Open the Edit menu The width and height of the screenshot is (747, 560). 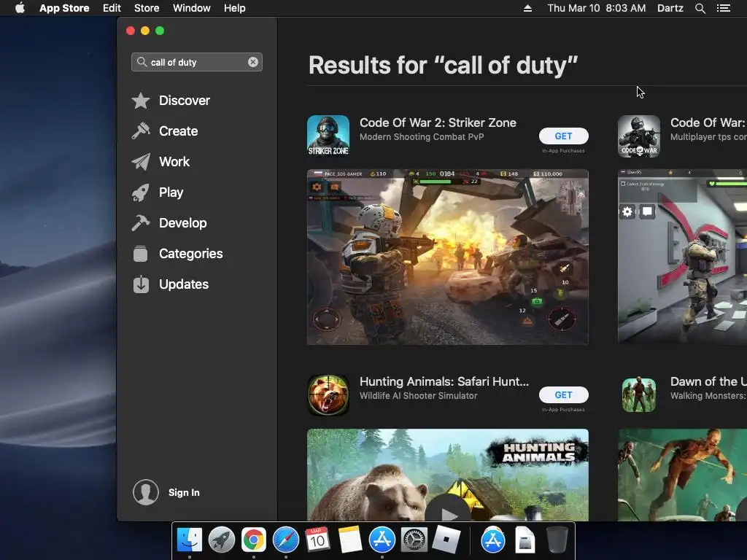pyautogui.click(x=112, y=8)
